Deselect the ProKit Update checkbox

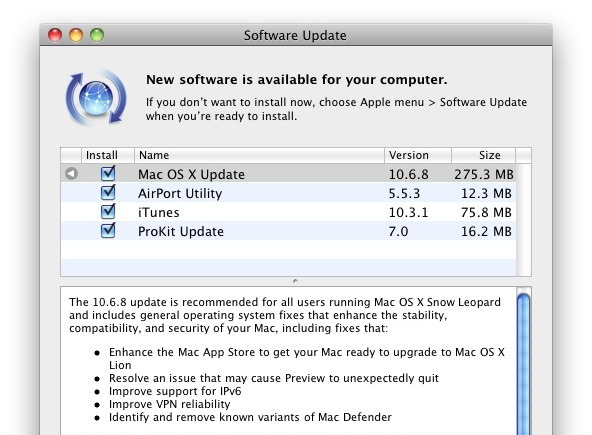108,230
